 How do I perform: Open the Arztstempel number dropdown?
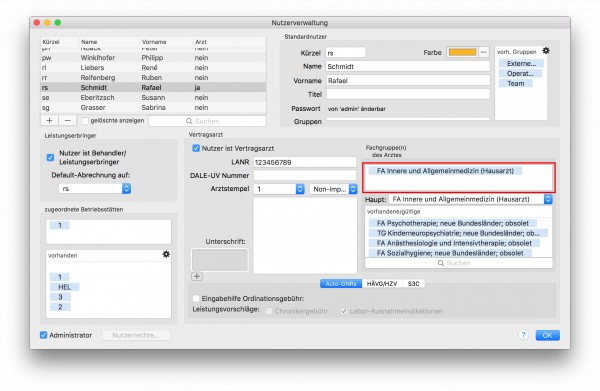coord(279,189)
